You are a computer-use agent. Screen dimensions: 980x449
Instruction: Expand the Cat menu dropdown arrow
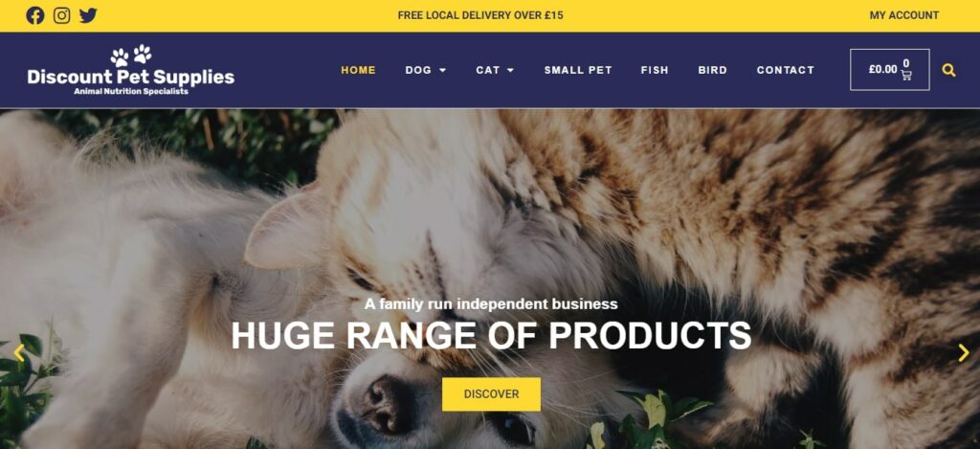click(x=510, y=71)
